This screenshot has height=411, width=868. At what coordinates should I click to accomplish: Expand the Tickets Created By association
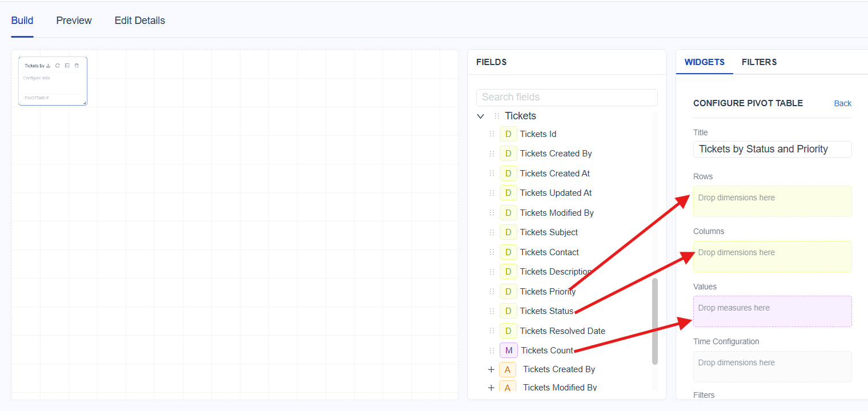491,369
